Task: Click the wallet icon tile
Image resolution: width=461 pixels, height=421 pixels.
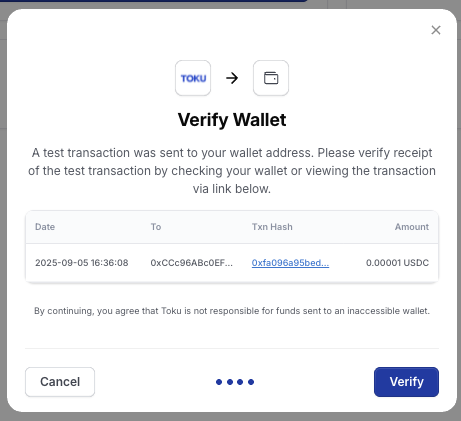Action: pyautogui.click(x=271, y=78)
